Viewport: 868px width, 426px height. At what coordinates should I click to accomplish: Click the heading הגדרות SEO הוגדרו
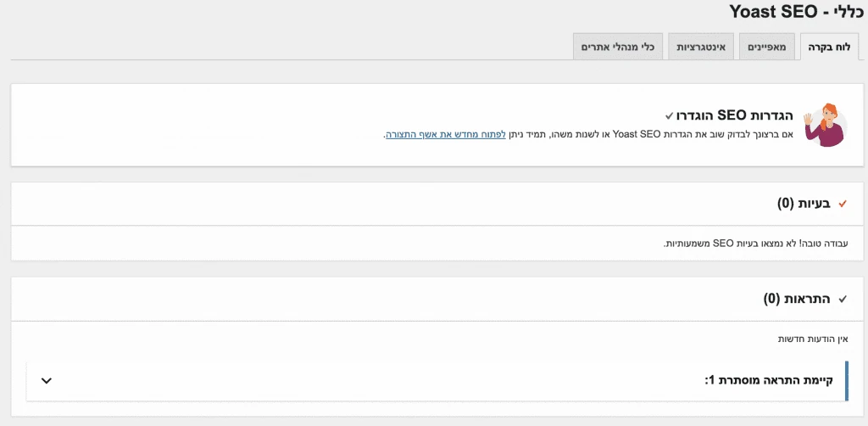[735, 115]
